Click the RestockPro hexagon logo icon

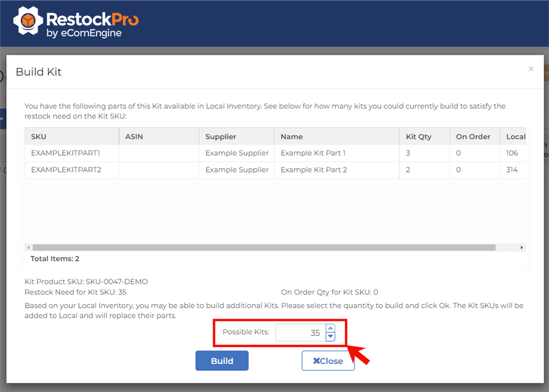pos(28,21)
